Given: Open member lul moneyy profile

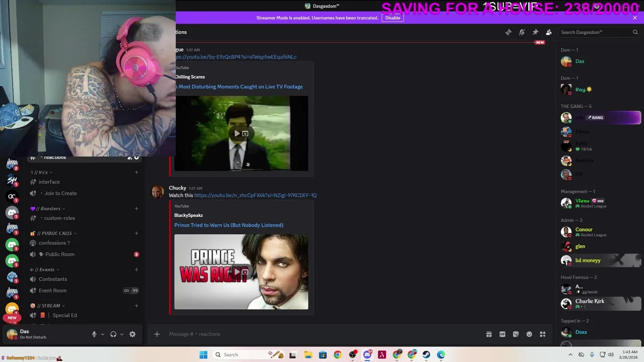Looking at the screenshot, I should tap(600, 260).
